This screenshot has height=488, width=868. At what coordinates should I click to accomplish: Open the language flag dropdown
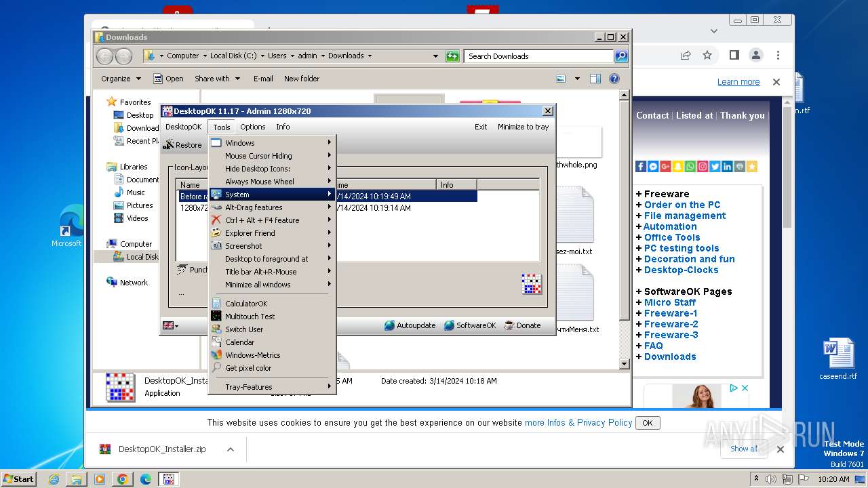pos(170,325)
